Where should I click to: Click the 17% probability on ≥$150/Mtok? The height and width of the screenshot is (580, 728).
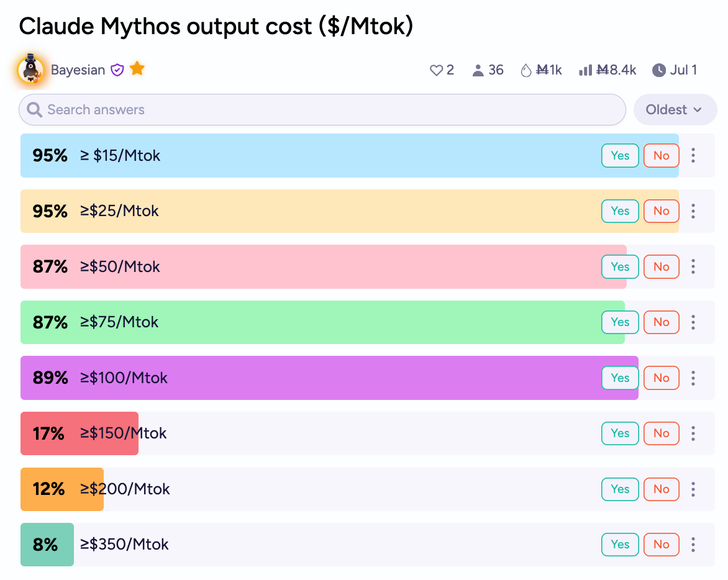(48, 433)
